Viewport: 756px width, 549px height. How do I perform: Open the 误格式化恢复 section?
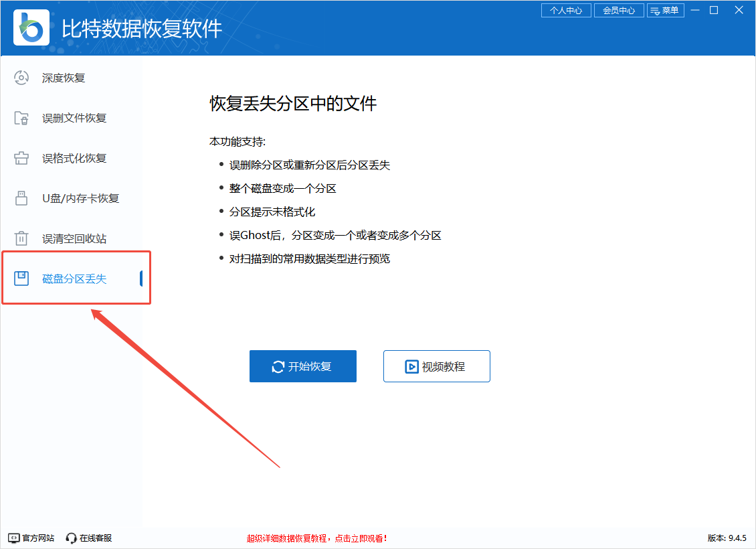pos(76,158)
